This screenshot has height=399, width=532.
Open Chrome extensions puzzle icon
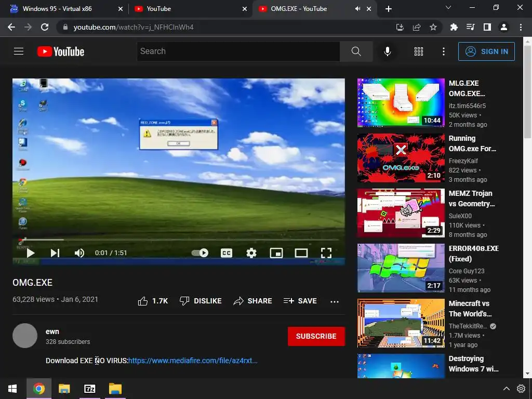[454, 27]
